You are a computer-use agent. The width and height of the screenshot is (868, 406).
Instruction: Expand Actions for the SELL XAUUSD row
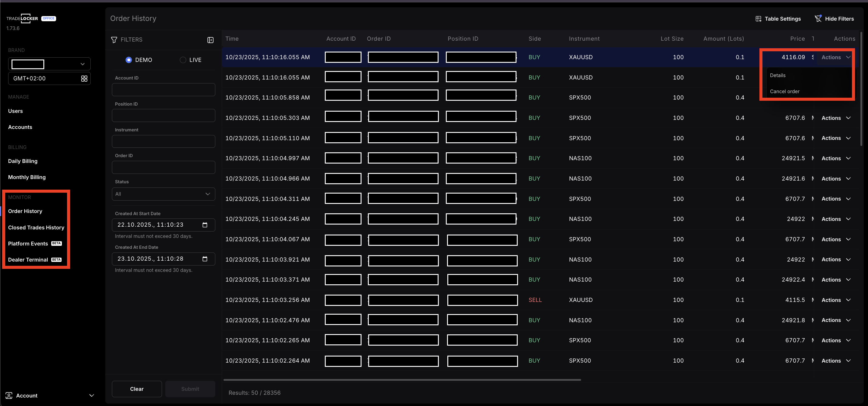[x=836, y=300]
